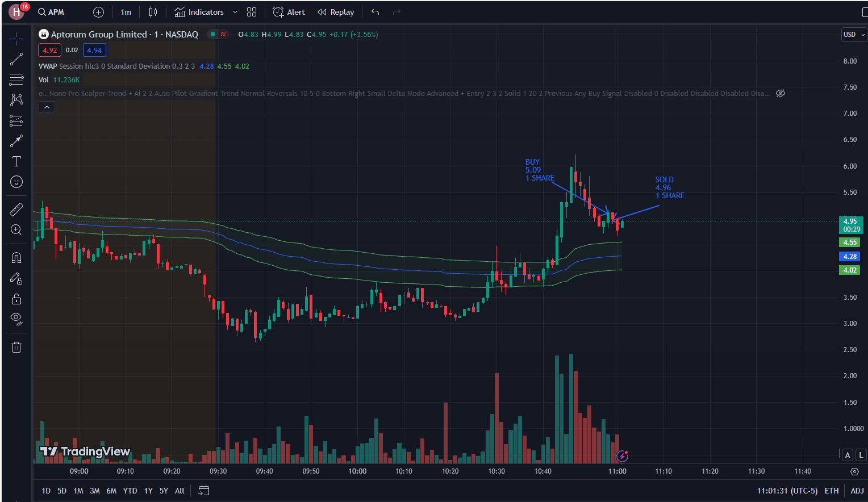
Task: Open the 1m time interval dropdown
Action: point(126,12)
